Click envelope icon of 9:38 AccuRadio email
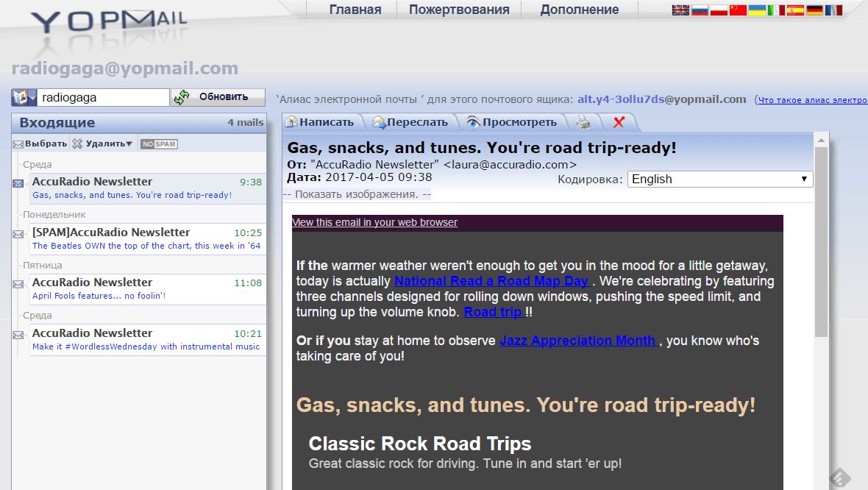Image resolution: width=868 pixels, height=490 pixels. (18, 183)
